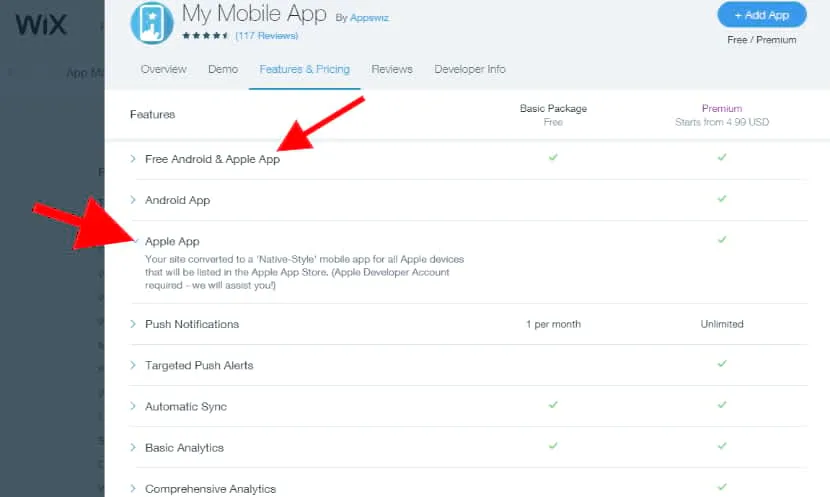Open the 117 Reviews link
This screenshot has height=497, width=830.
pyautogui.click(x=267, y=36)
